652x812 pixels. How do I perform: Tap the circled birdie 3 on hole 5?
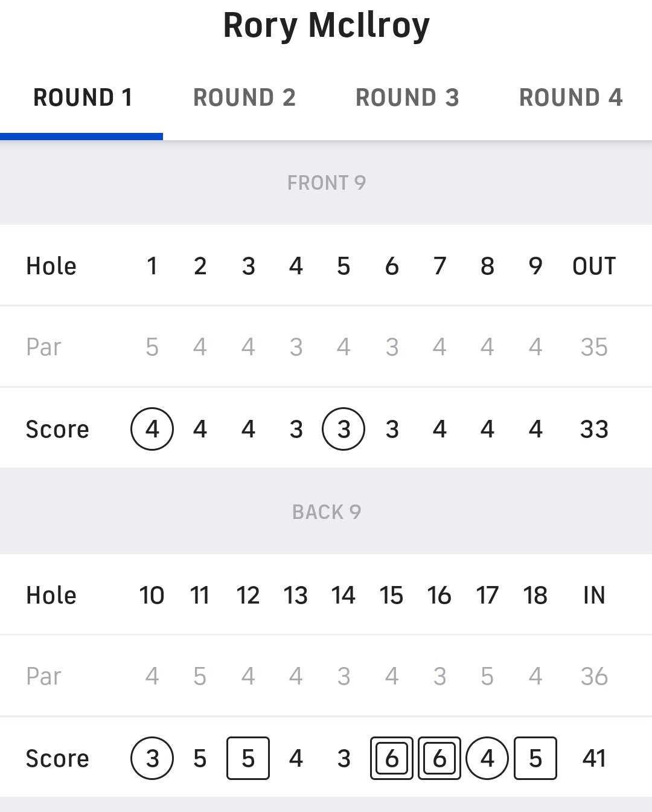click(x=344, y=429)
